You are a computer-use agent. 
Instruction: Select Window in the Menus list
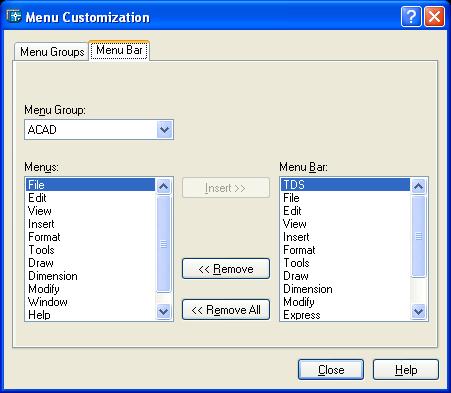pos(90,302)
